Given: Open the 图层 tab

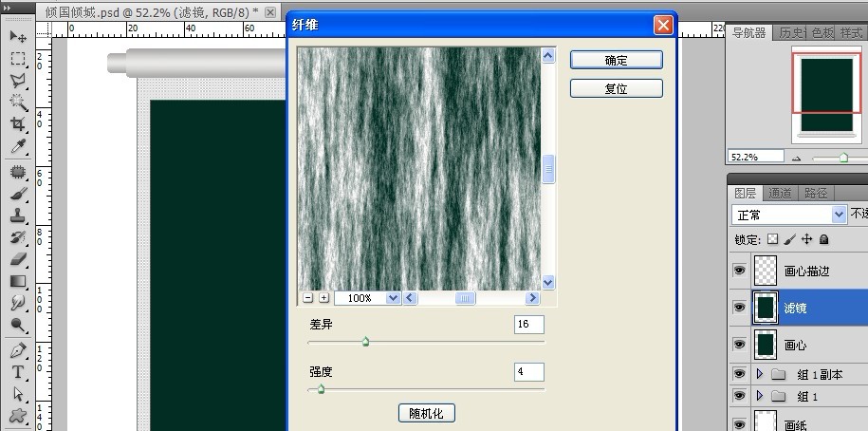Looking at the screenshot, I should pyautogui.click(x=745, y=194).
